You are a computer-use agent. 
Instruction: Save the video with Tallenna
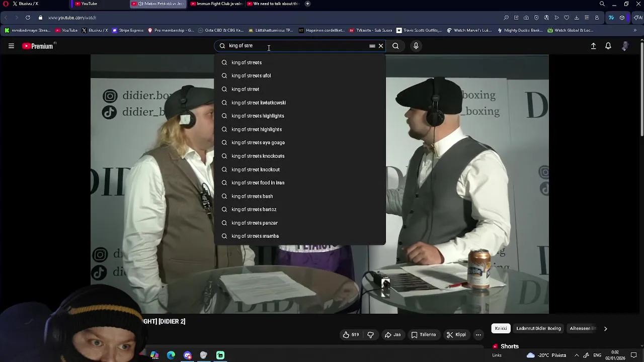(424, 335)
